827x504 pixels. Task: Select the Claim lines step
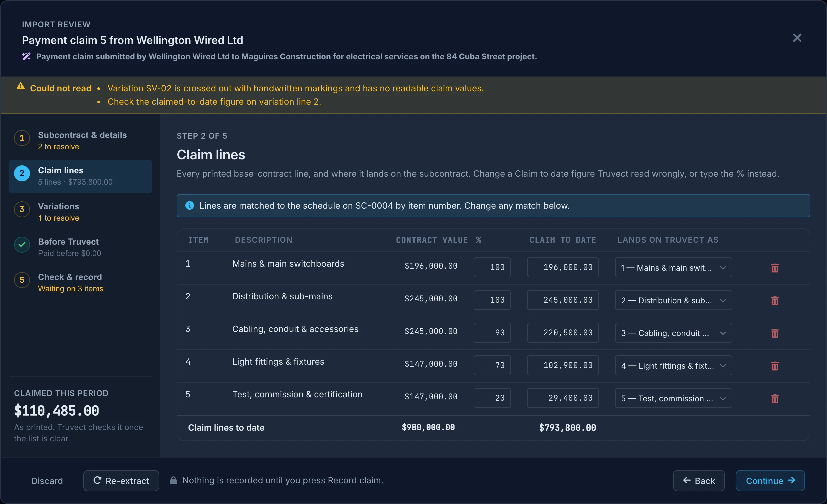click(80, 177)
